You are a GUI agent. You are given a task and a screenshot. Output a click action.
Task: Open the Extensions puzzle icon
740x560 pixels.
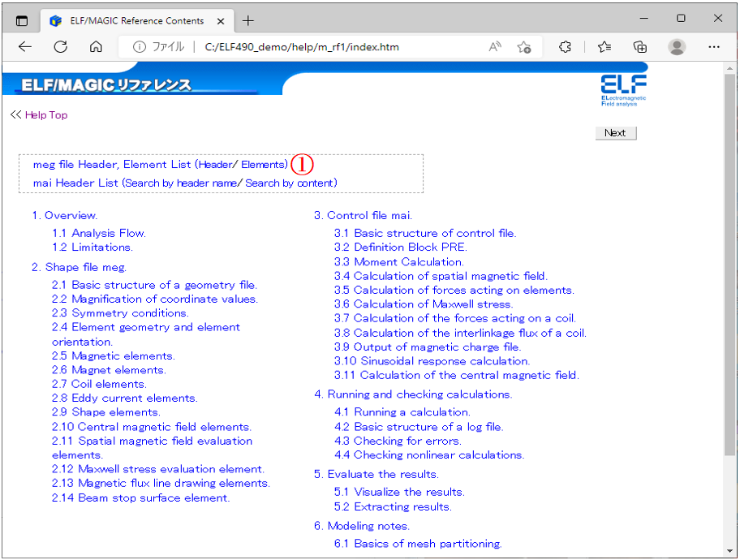point(565,47)
